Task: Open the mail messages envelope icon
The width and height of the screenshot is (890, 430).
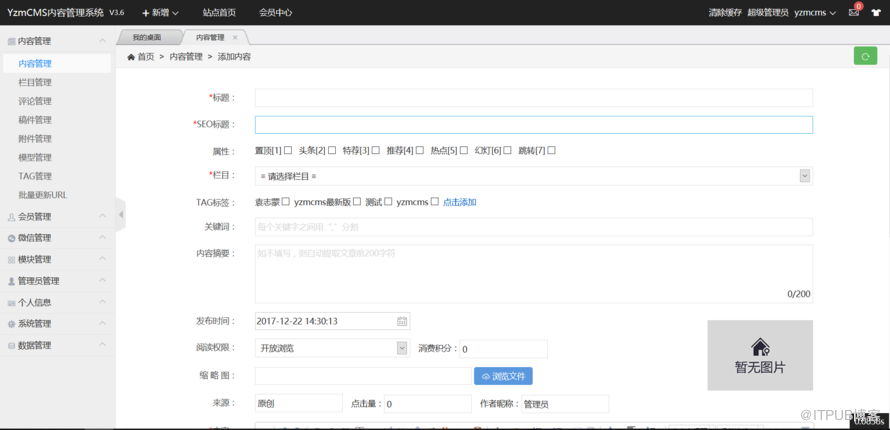Action: [854, 12]
